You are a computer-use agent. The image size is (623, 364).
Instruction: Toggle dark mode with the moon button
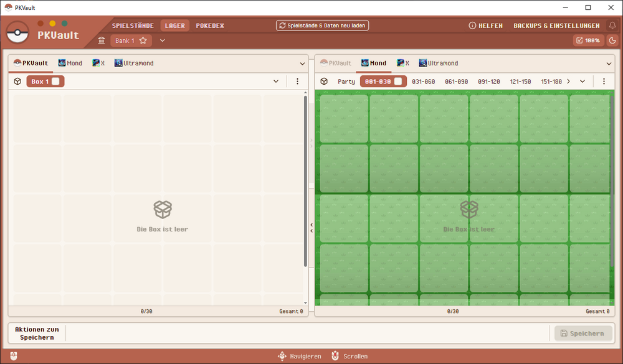612,40
